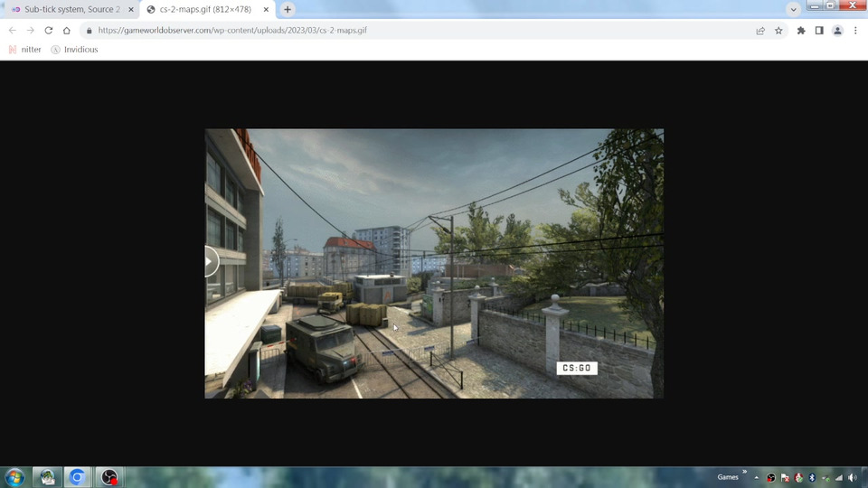The image size is (868, 488).
Task: Click the OBS recording tray icon
Action: (x=771, y=477)
